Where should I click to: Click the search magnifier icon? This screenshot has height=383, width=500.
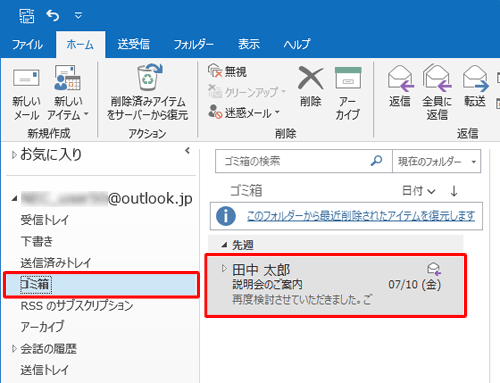click(x=377, y=161)
